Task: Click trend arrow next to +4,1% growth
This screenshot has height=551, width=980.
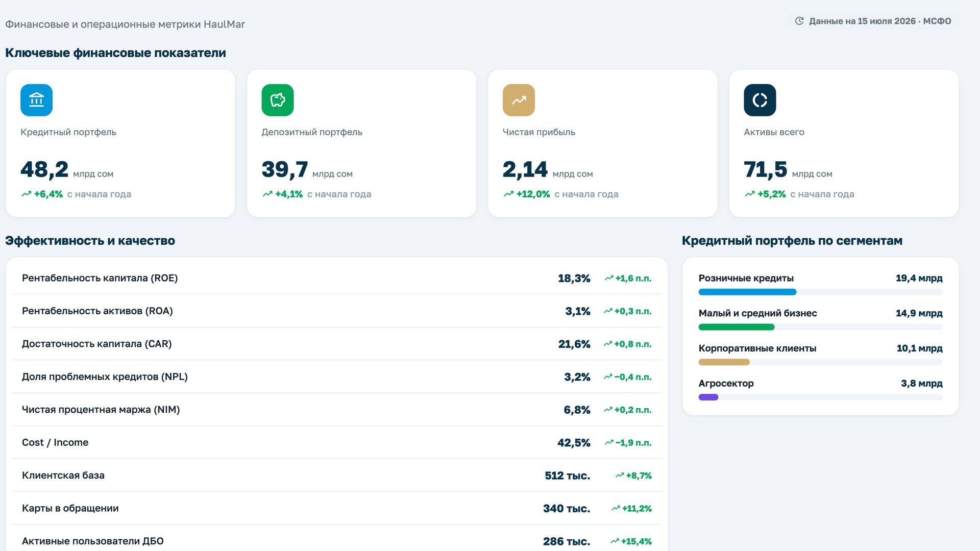Action: coord(267,194)
